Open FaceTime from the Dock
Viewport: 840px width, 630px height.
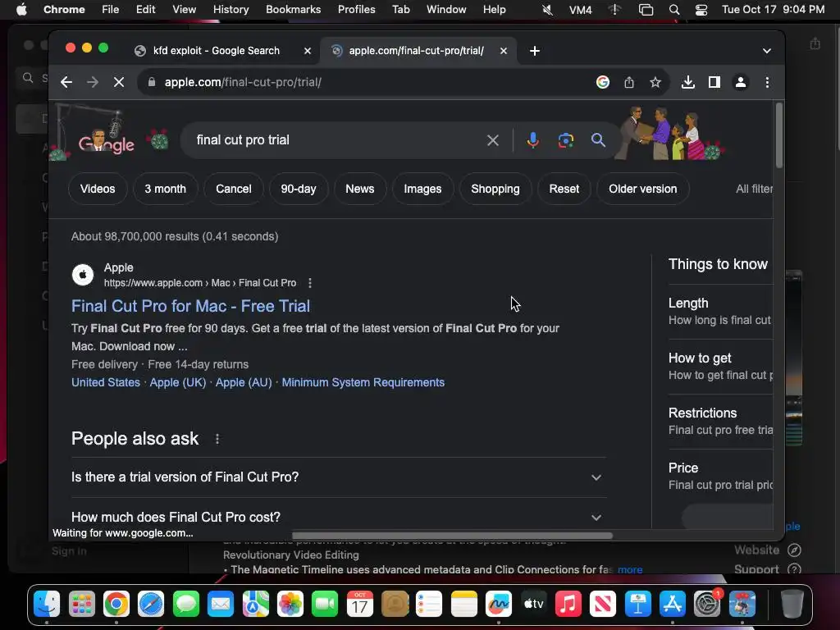pyautogui.click(x=325, y=605)
